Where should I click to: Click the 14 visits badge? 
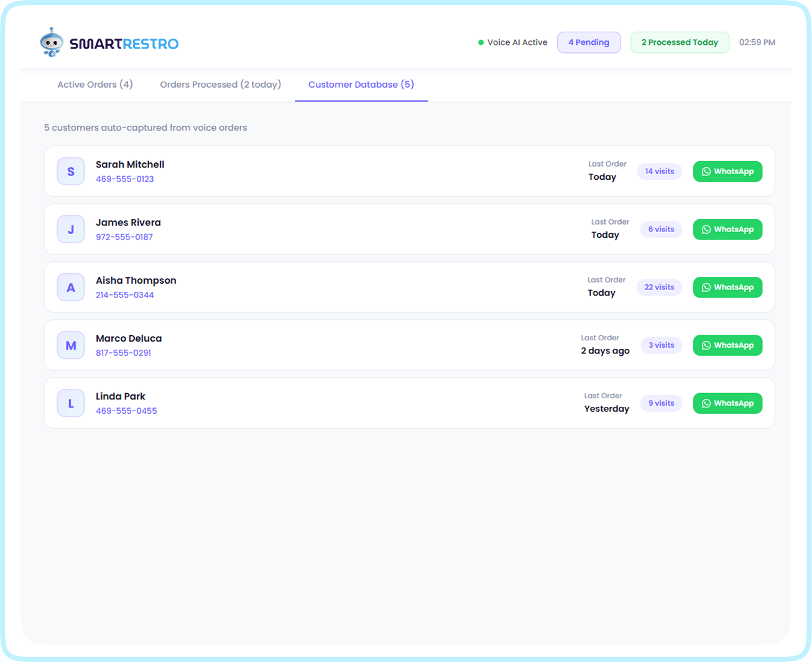[x=660, y=171]
